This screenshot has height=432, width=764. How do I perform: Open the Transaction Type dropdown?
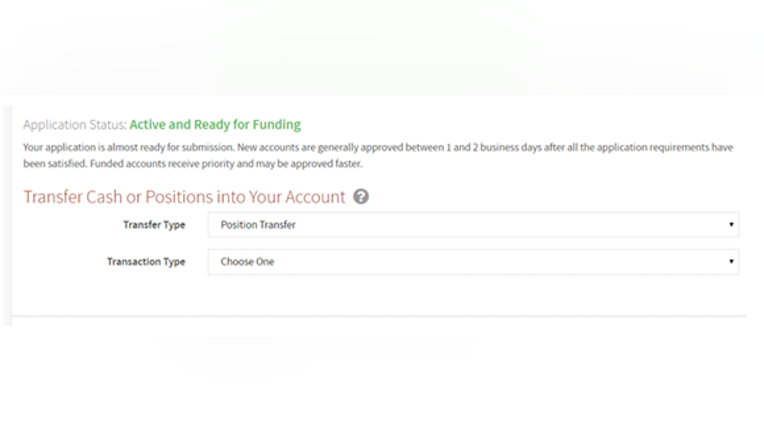click(473, 262)
